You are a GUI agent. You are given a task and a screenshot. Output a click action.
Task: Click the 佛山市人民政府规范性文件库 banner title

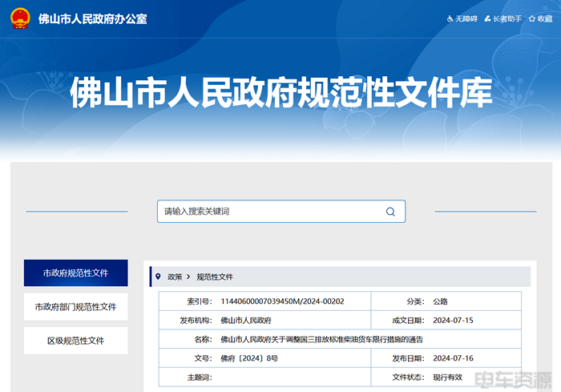pyautogui.click(x=280, y=95)
